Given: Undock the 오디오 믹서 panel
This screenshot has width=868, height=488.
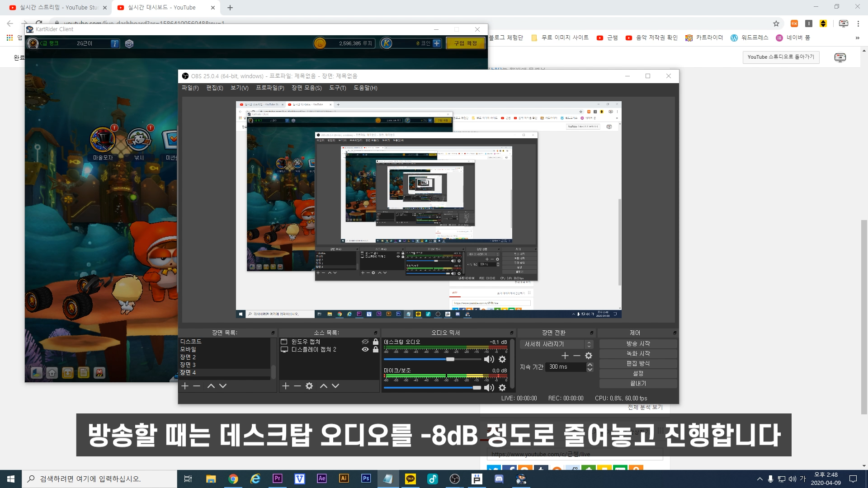Looking at the screenshot, I should 511,333.
